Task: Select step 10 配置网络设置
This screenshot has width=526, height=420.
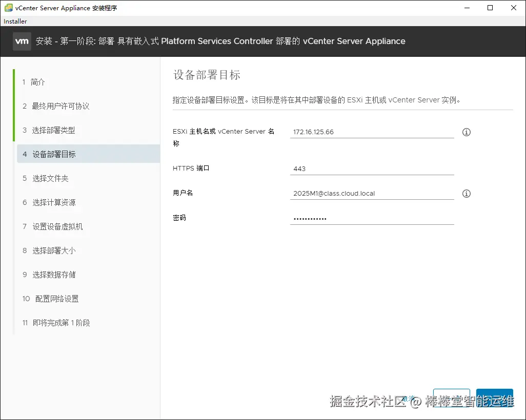Action: click(x=50, y=299)
